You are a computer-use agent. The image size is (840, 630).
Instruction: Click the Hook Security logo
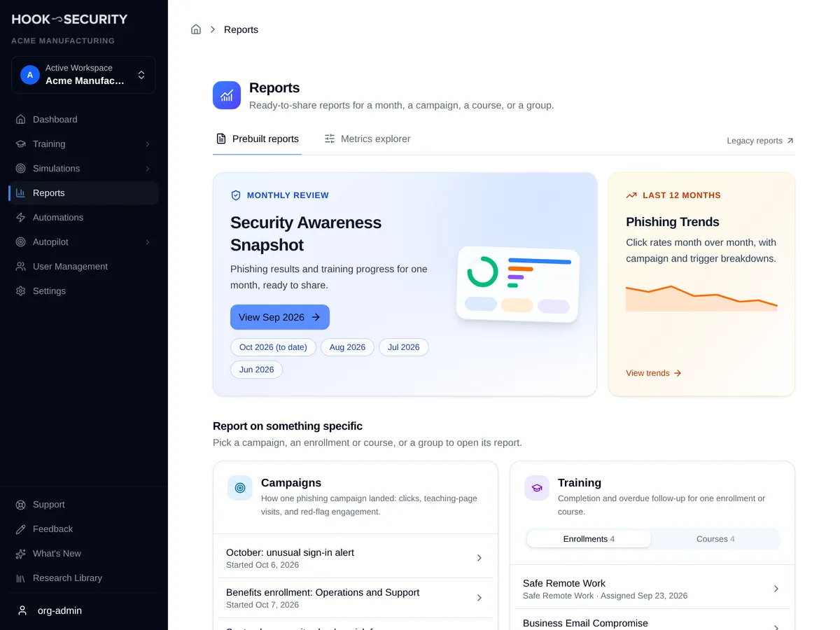tap(69, 20)
